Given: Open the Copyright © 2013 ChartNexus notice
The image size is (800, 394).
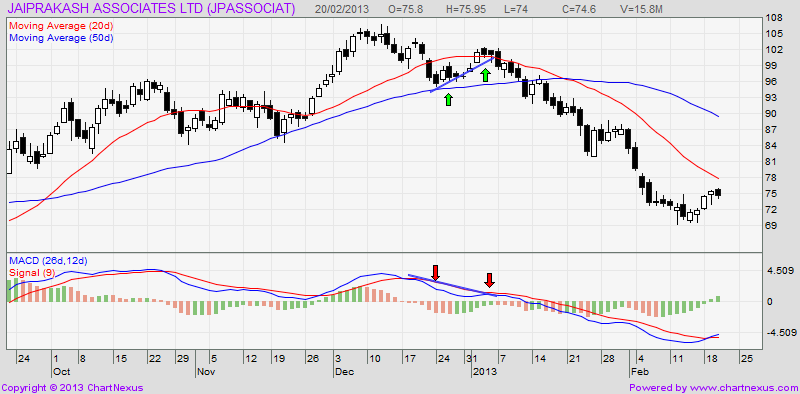Looking at the screenshot, I should 73,388.
